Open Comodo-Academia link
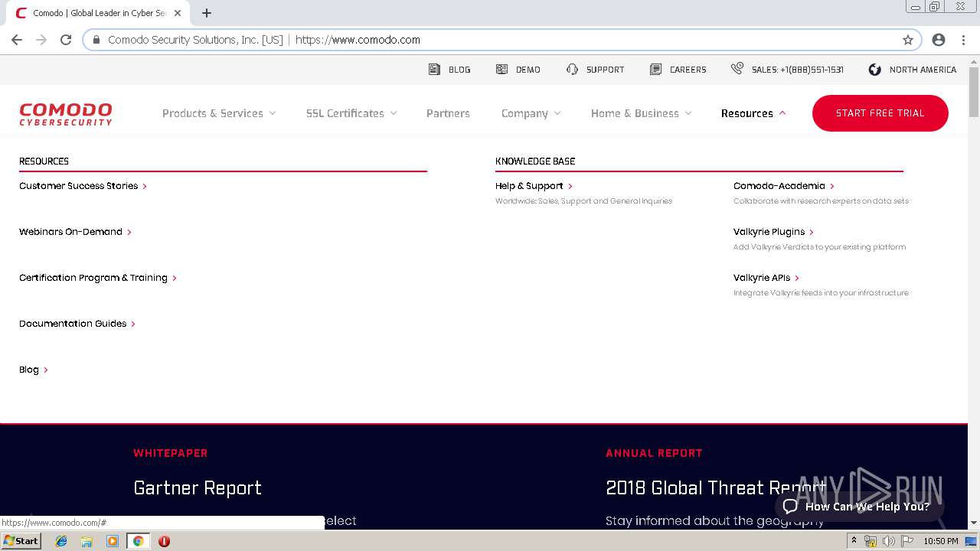Screen dimensions: 980x551 [x=784, y=186]
